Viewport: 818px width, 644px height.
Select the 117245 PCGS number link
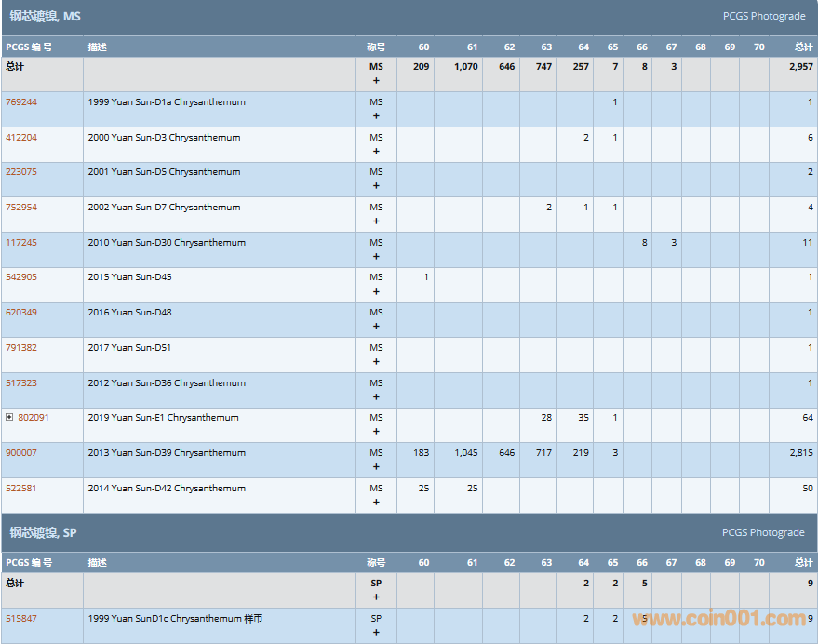pos(21,243)
